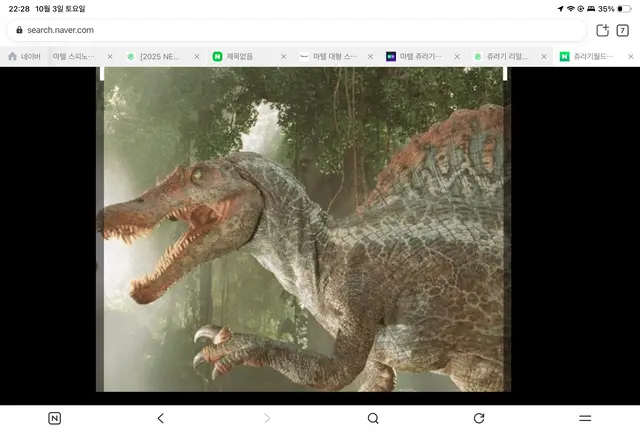Go forward with the right arrow

tap(267, 418)
